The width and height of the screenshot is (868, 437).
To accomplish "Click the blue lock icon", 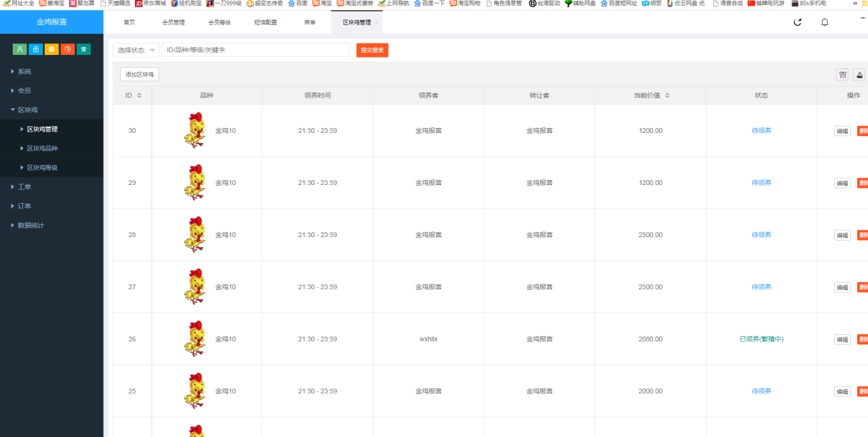I will pyautogui.click(x=35, y=49).
